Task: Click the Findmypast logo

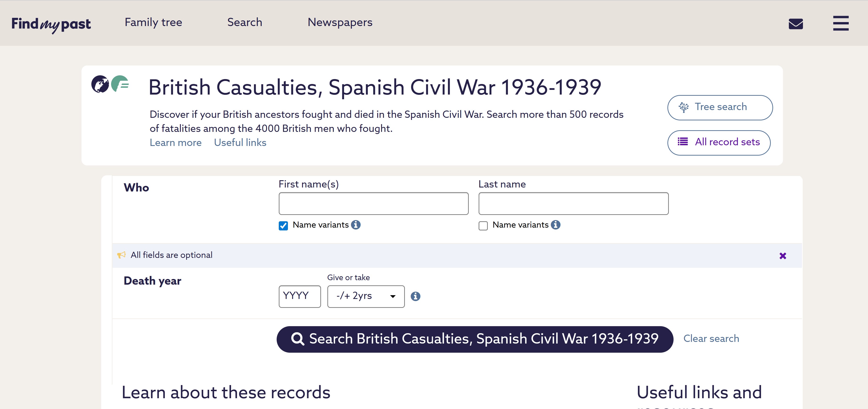Action: pyautogui.click(x=51, y=24)
